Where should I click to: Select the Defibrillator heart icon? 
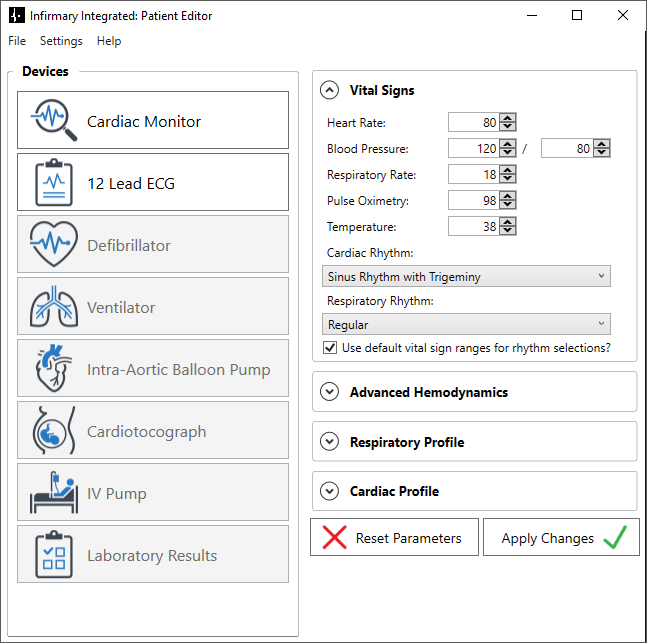pyautogui.click(x=54, y=244)
